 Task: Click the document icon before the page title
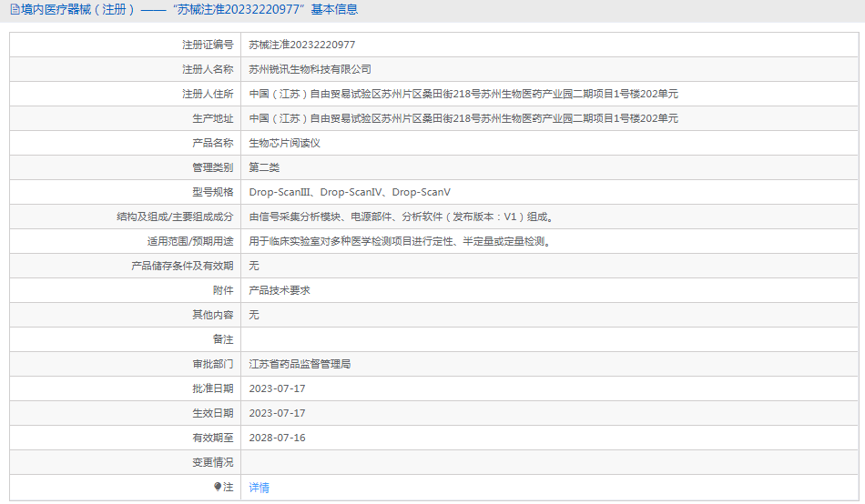[x=15, y=9]
